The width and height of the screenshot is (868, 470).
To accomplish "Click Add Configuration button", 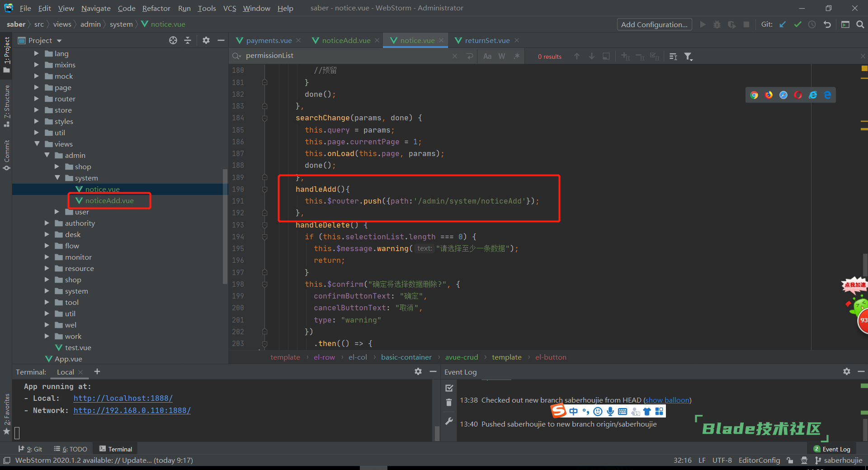I will (x=654, y=24).
